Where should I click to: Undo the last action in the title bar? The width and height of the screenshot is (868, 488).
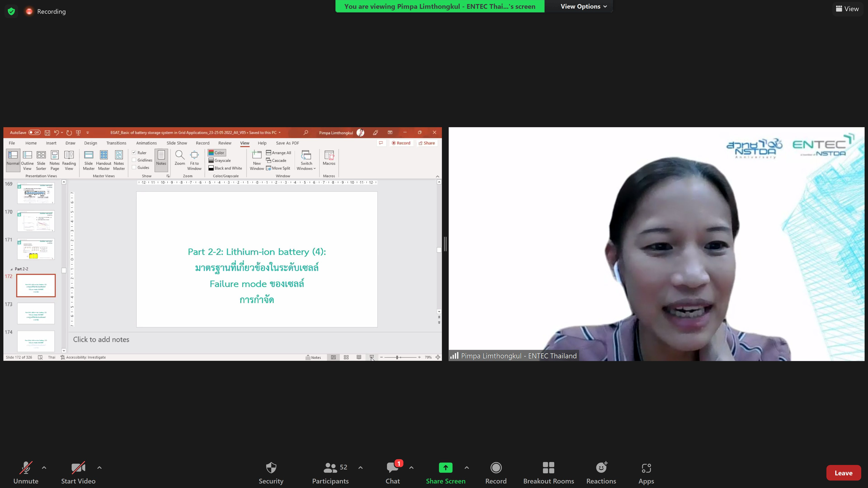(x=57, y=133)
